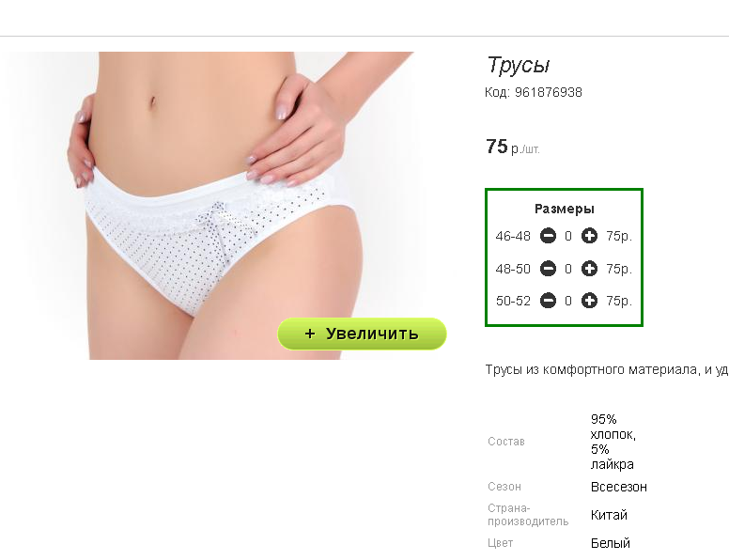Decrease quantity for size 48-50
Viewport: 729px width, 560px height.
[x=548, y=269]
